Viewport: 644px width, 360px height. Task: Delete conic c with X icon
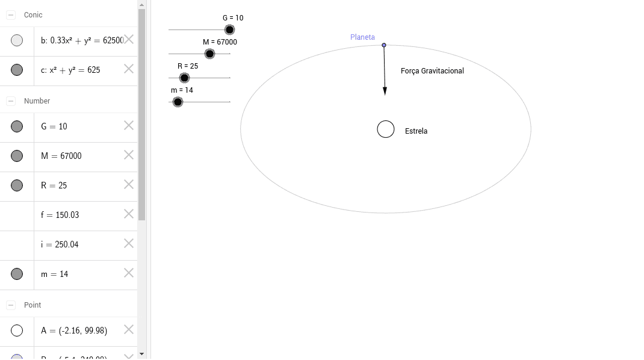pos(129,69)
